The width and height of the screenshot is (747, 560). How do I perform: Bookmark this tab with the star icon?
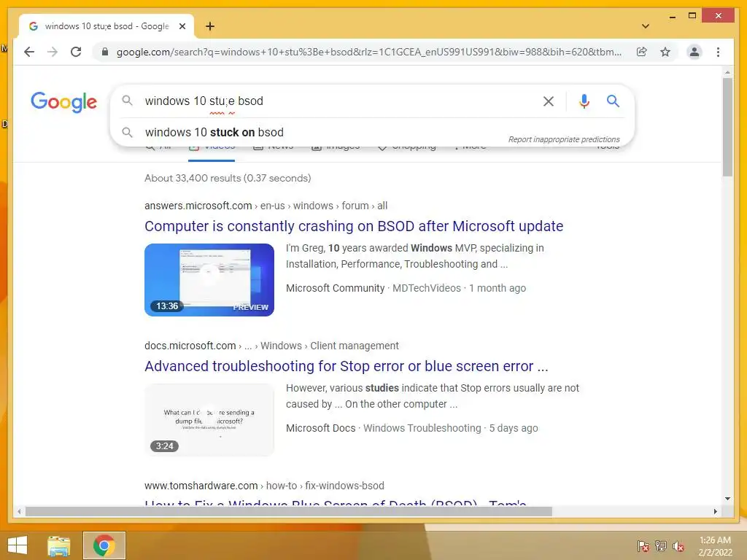click(665, 52)
